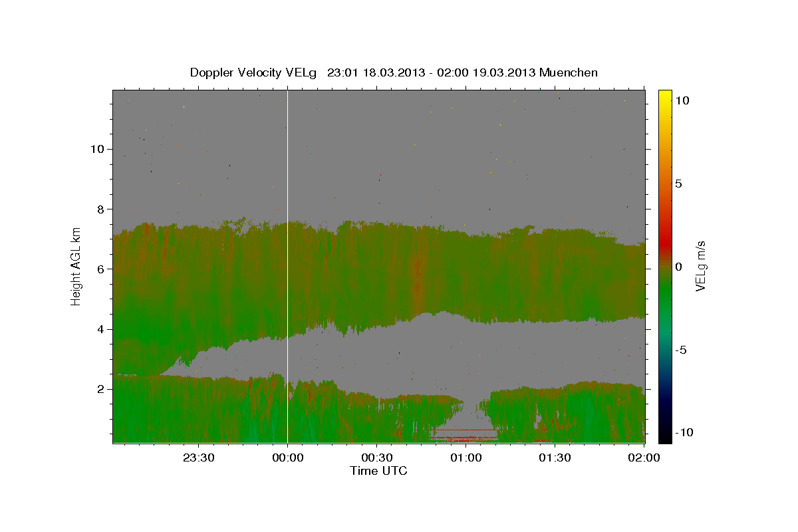Click the height tick label 2
Screen dimensions: 798x532
click(100, 389)
